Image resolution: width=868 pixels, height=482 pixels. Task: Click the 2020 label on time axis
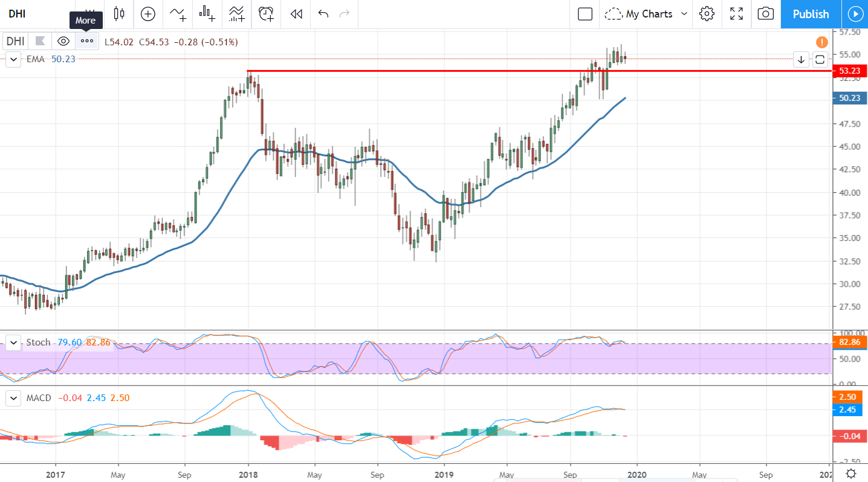636,474
